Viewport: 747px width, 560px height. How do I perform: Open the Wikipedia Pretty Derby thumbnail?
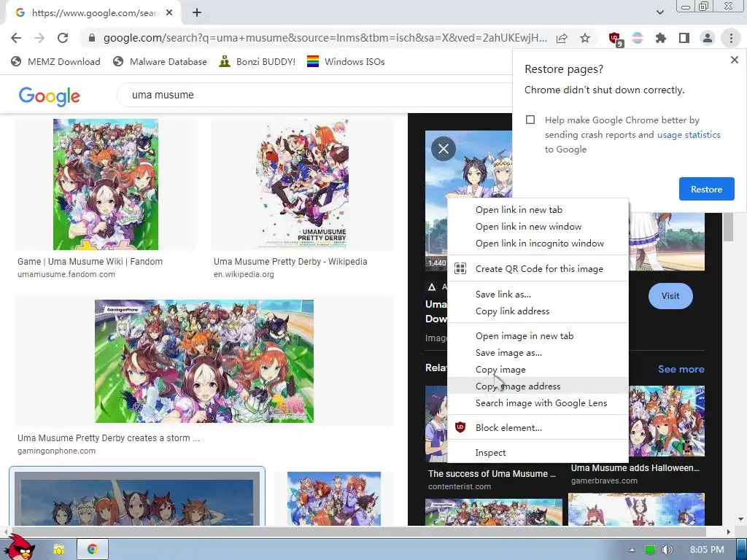tap(302, 184)
